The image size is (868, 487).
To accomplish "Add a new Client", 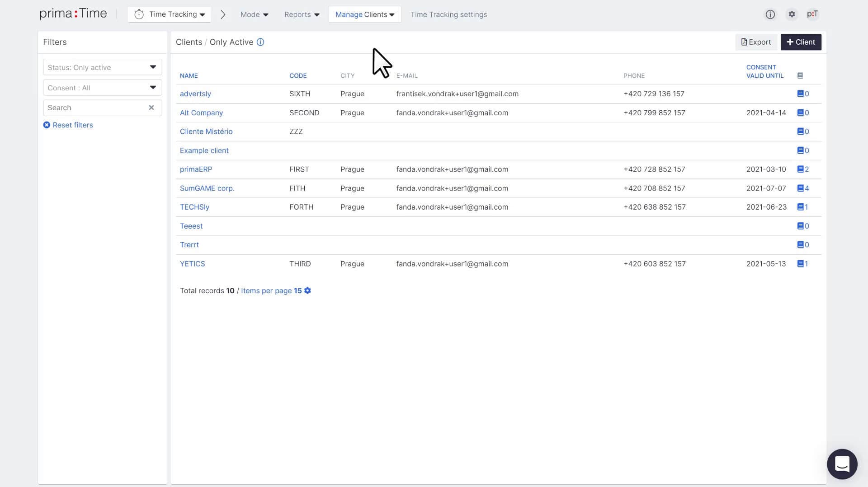I will coord(801,42).
